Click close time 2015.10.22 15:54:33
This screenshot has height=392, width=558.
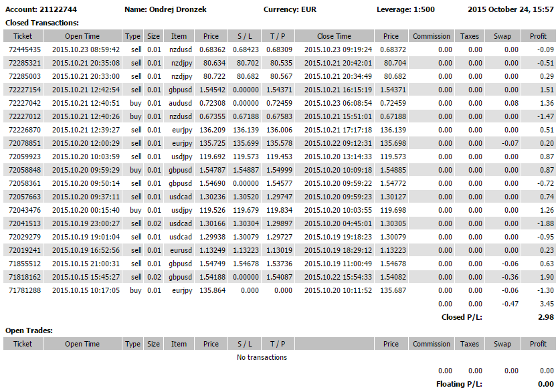[338, 277]
